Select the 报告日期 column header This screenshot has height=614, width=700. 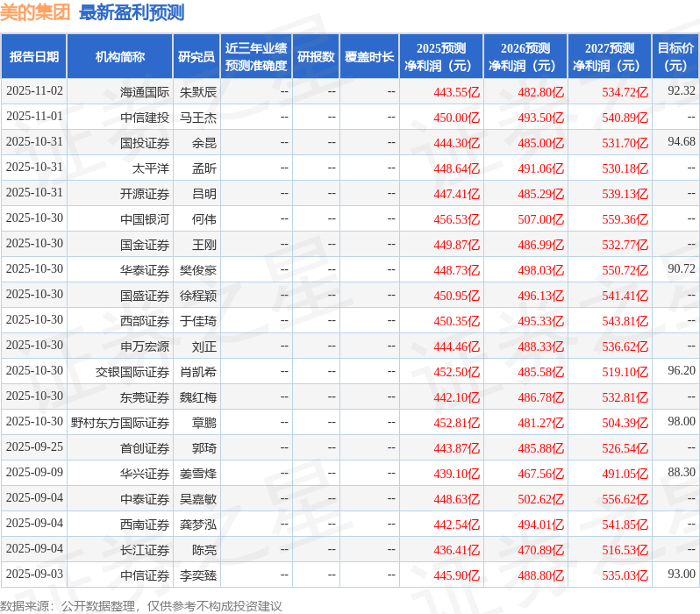click(34, 57)
